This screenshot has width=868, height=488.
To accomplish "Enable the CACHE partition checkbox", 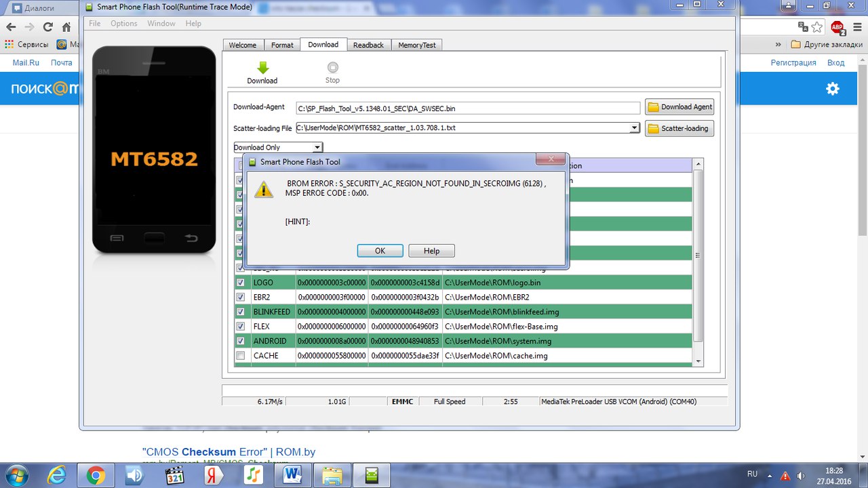I will tap(240, 356).
